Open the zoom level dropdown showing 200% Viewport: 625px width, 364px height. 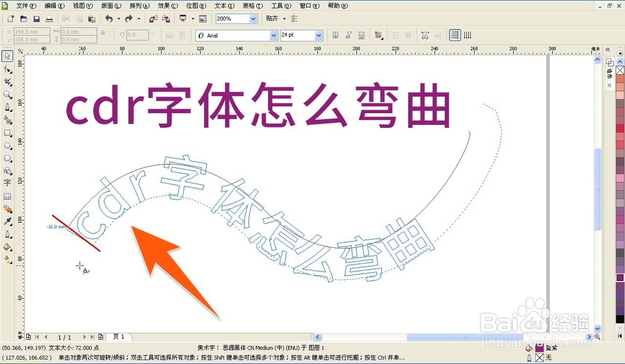pos(255,19)
